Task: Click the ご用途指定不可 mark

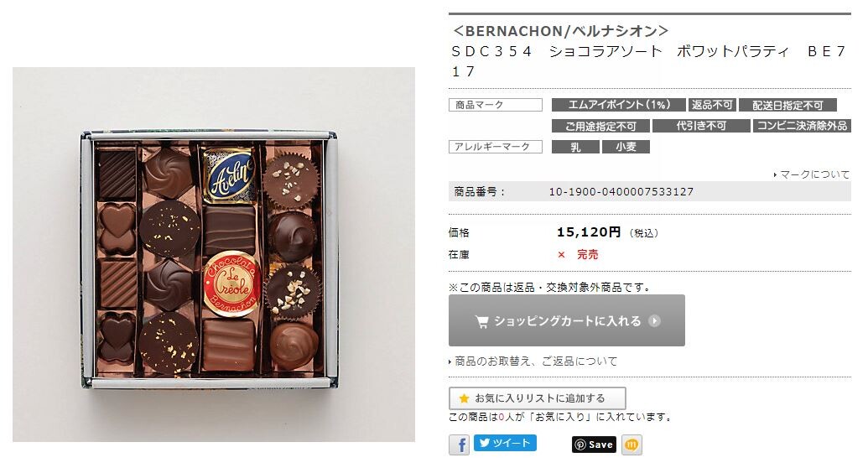Action: [600, 126]
